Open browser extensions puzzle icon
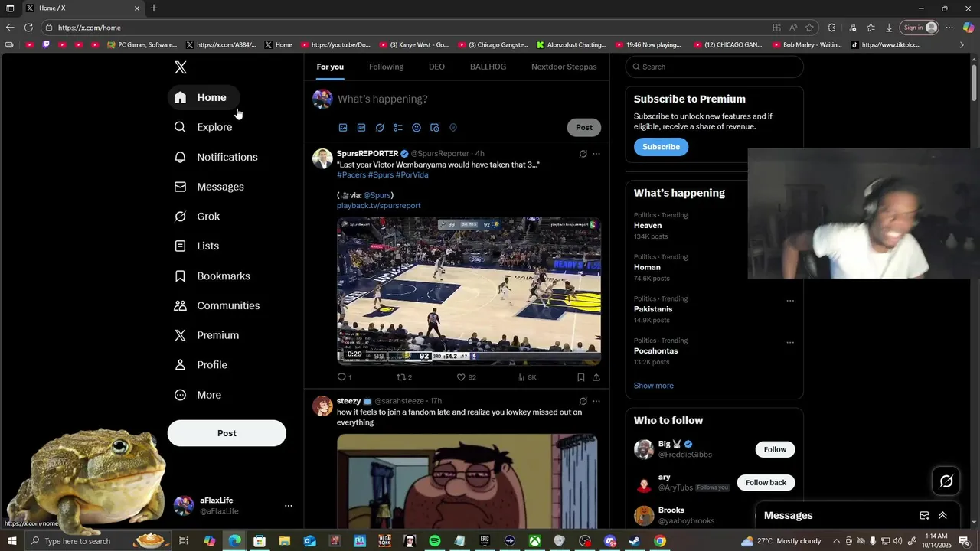 [x=831, y=28]
